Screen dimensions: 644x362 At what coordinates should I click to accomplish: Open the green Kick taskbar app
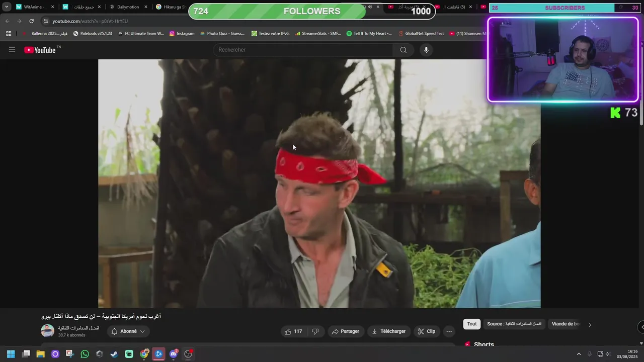coord(129,354)
